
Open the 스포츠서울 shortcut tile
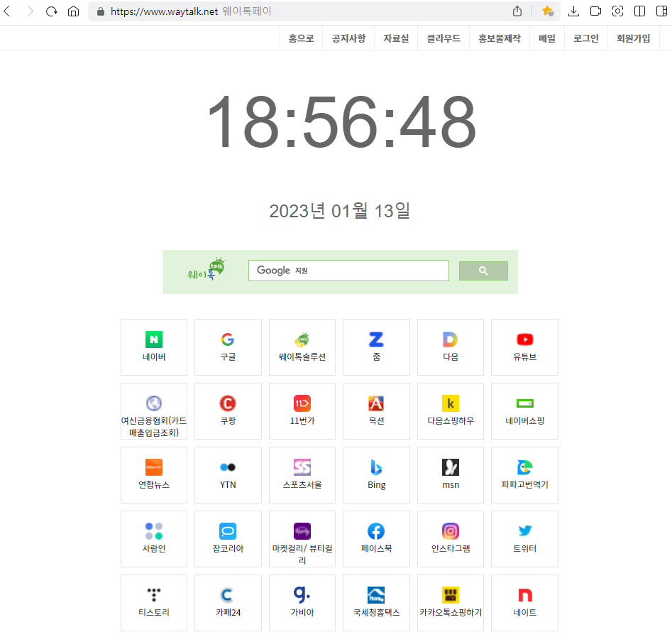point(302,475)
